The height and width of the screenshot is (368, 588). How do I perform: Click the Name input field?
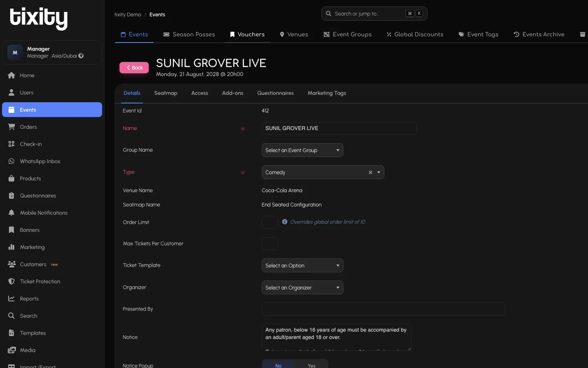click(x=339, y=128)
